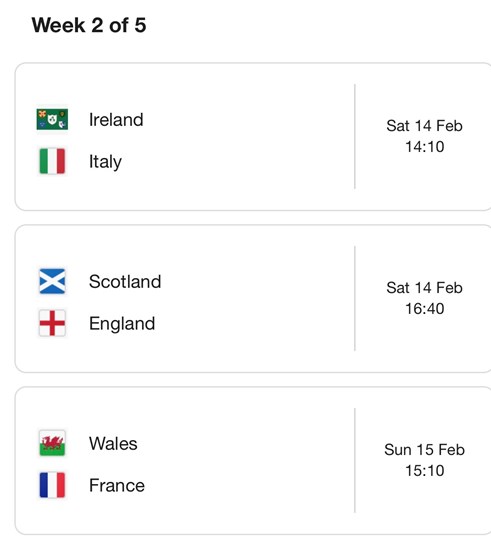Click the Sat 14 Feb 14:10 kickoff time

tap(424, 136)
